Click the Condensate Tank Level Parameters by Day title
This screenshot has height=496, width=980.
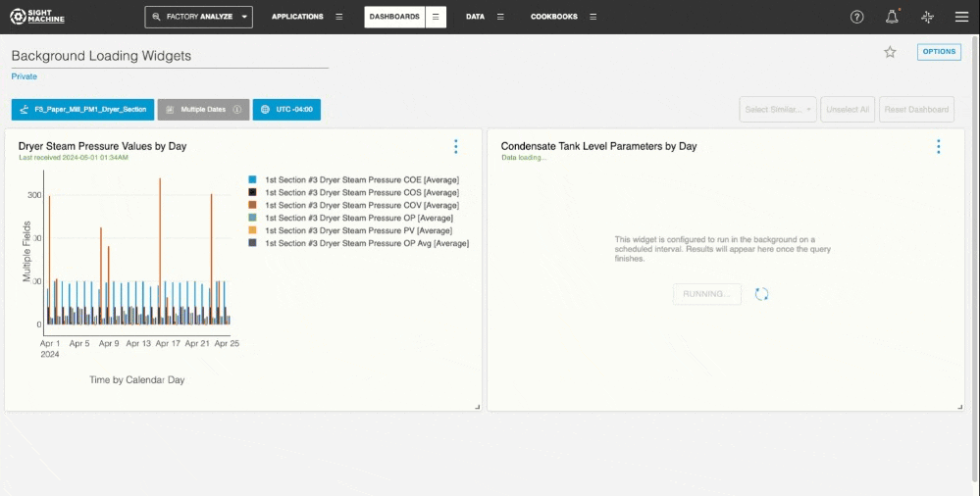coord(598,146)
